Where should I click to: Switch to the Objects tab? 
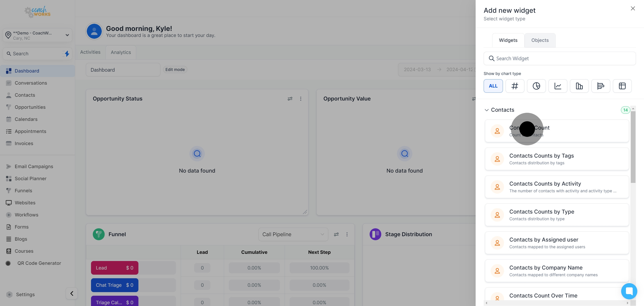(x=540, y=40)
